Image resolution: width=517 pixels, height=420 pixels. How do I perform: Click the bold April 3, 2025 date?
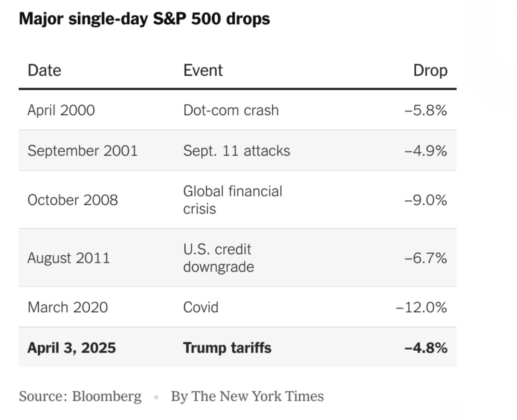[72, 348]
